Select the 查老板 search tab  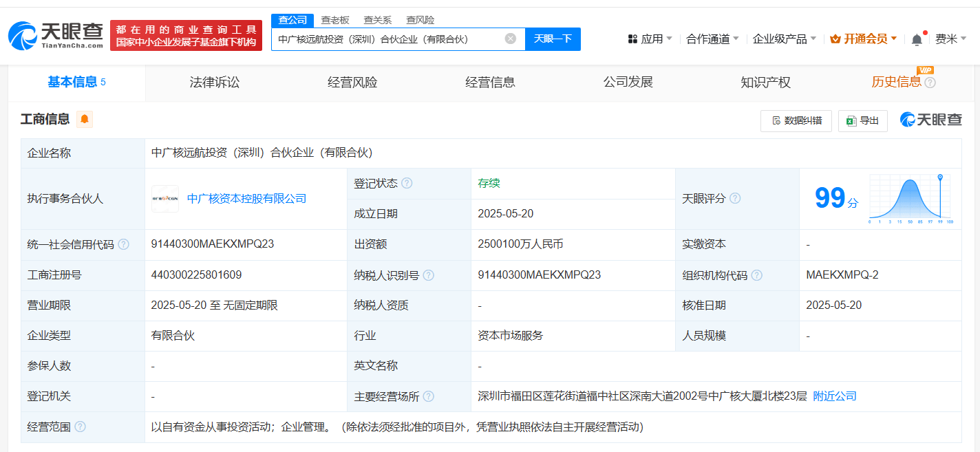335,20
